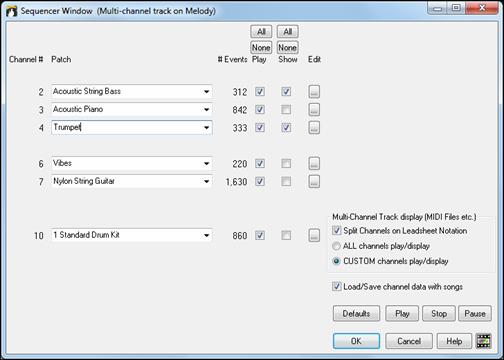This screenshot has width=504, height=360.
Task: Open Vibes patch dropdown
Action: pos(207,164)
